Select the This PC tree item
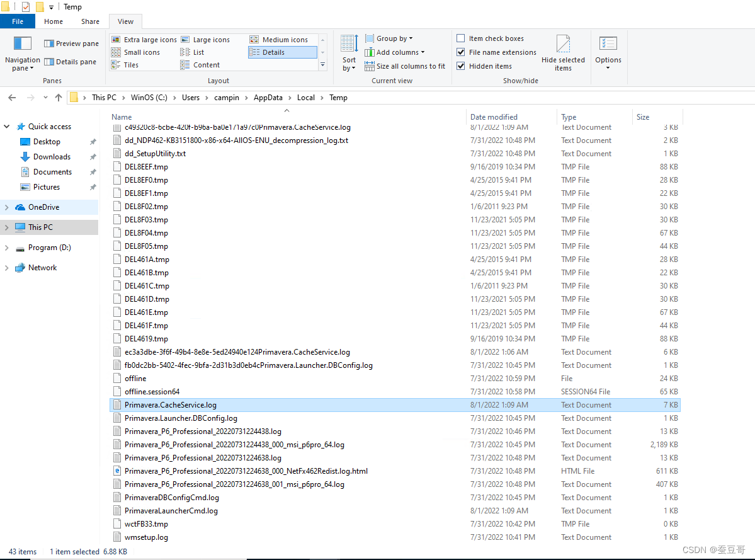 point(49,227)
